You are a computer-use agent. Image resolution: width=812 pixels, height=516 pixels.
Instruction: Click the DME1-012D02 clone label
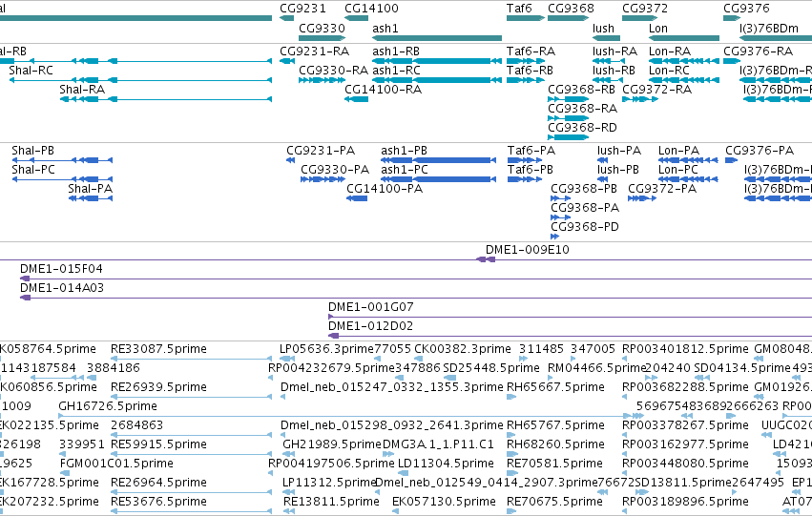tap(370, 326)
